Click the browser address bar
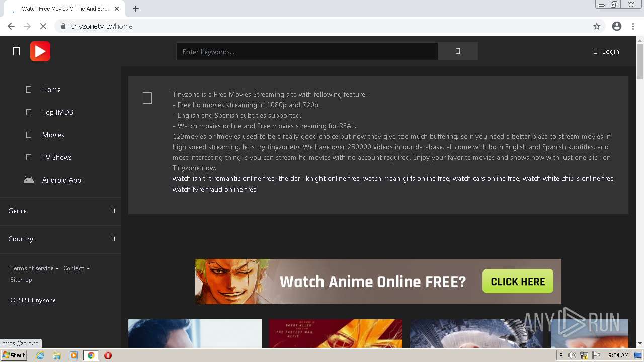The height and width of the screenshot is (362, 644). pos(322,26)
